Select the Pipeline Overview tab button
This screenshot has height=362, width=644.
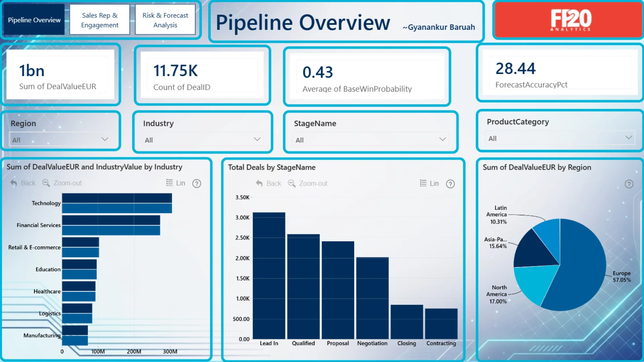pyautogui.click(x=34, y=20)
